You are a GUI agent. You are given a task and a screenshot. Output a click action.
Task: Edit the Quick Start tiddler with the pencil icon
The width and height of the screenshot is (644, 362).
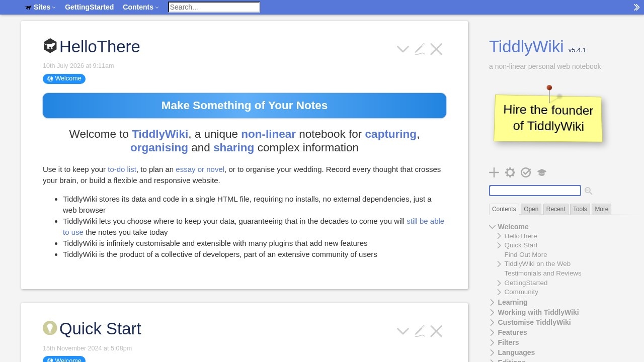click(420, 331)
